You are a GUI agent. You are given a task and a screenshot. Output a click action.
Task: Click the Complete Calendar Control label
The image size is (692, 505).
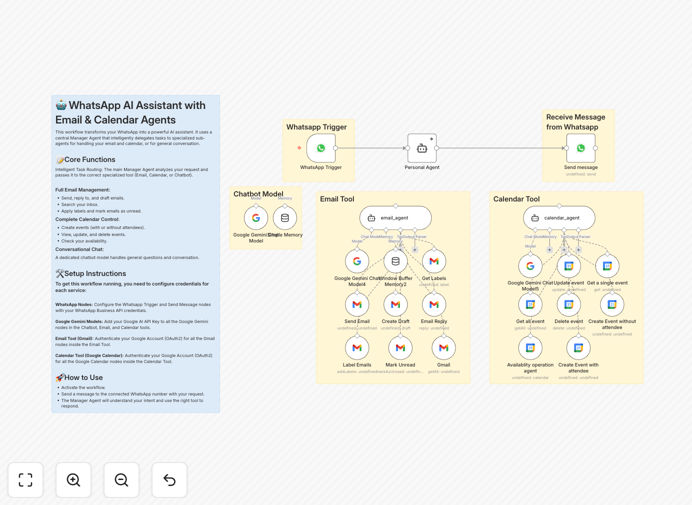coord(87,219)
